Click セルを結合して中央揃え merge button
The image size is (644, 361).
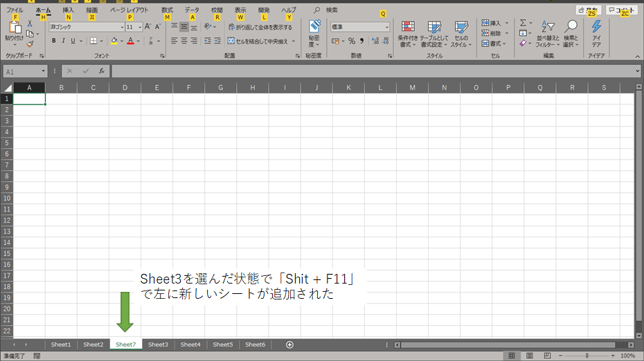(258, 41)
